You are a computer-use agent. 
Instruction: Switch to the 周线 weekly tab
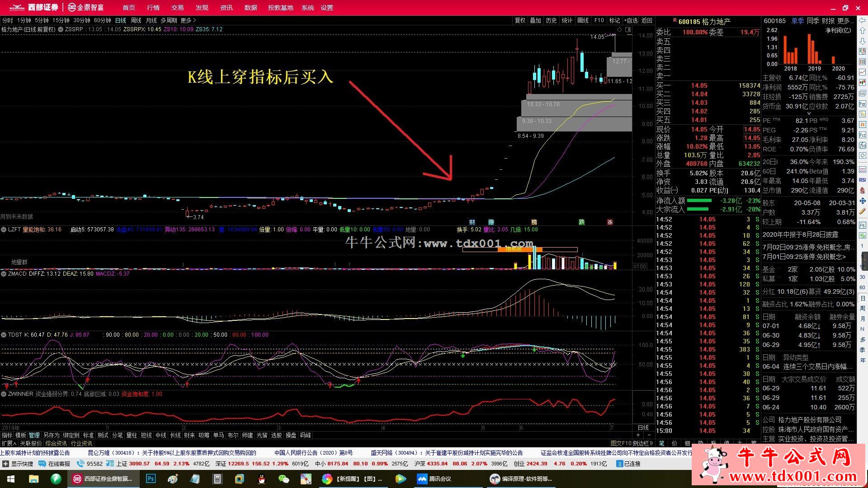coord(136,20)
